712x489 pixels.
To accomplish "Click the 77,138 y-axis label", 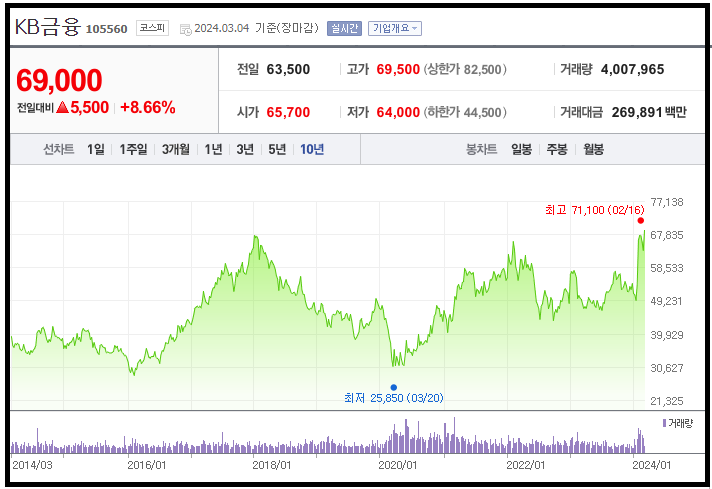I will (x=667, y=202).
